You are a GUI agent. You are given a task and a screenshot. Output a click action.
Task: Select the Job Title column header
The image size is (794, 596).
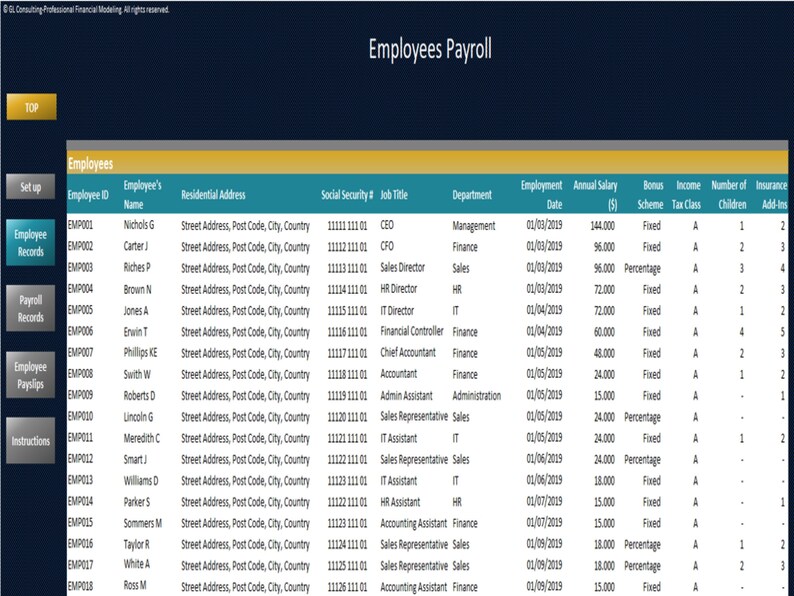pyautogui.click(x=394, y=195)
